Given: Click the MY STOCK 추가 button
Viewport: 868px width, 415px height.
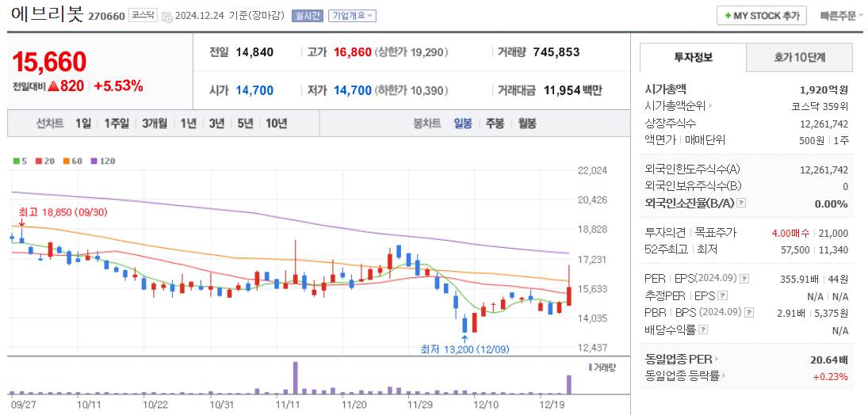Looking at the screenshot, I should tap(761, 16).
